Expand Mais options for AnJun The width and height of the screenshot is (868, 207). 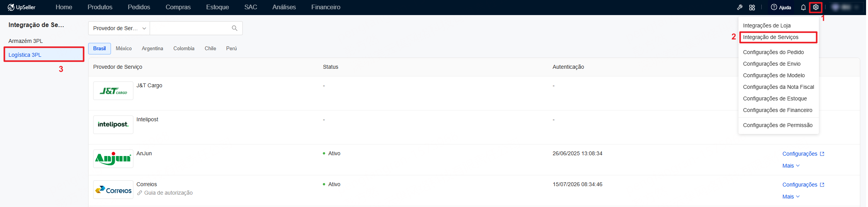[x=791, y=166]
